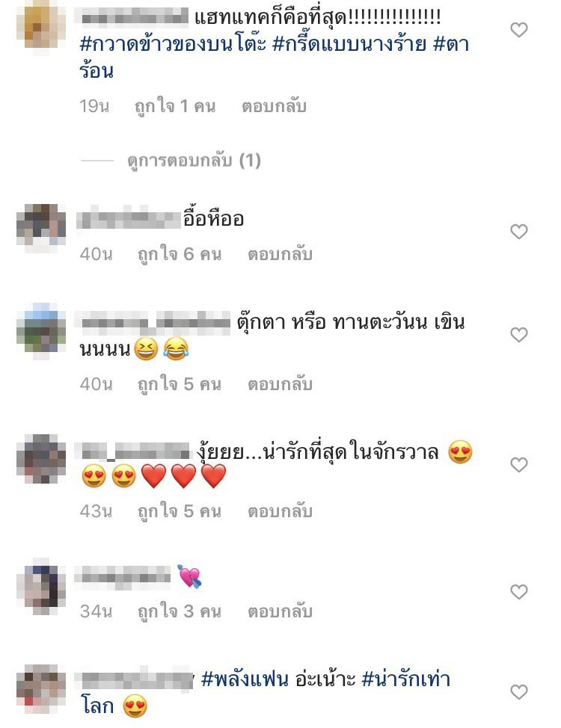Reply to the 19น hashtag comment

coord(274,106)
